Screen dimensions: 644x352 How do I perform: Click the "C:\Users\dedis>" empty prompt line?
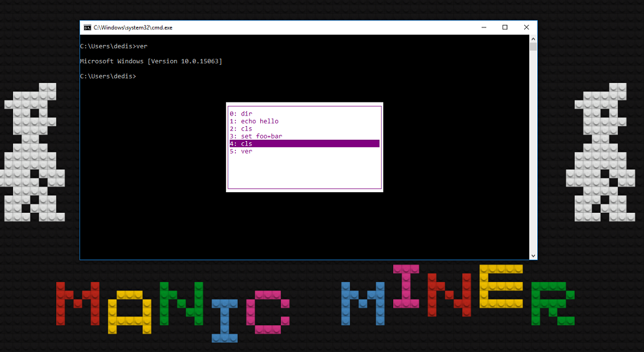click(x=108, y=76)
